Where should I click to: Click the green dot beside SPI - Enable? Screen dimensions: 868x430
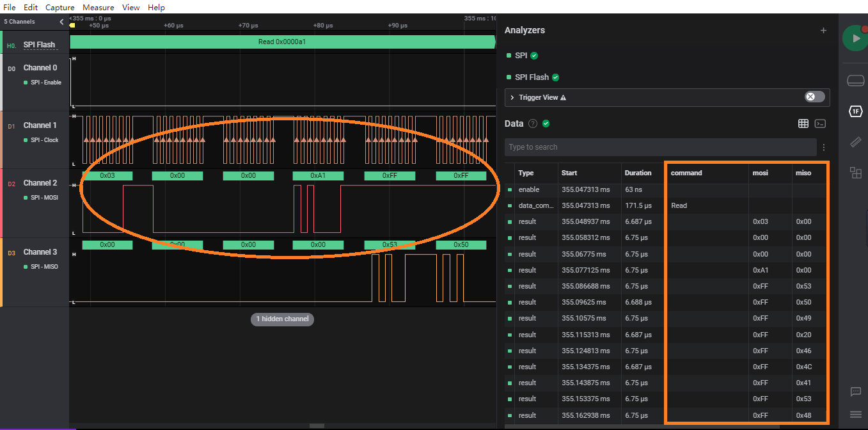pyautogui.click(x=26, y=83)
